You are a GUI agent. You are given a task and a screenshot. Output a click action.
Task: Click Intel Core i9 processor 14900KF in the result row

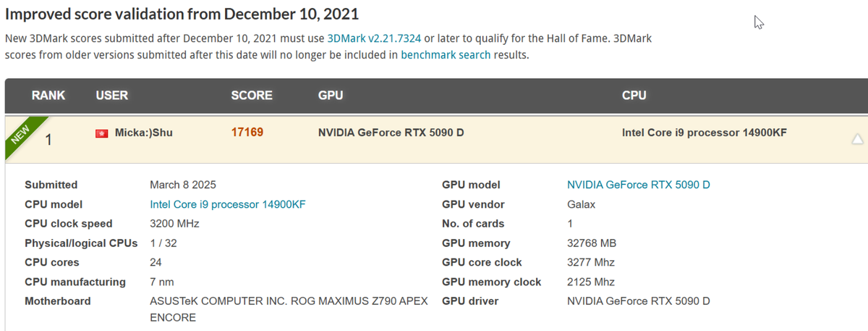pyautogui.click(x=705, y=133)
